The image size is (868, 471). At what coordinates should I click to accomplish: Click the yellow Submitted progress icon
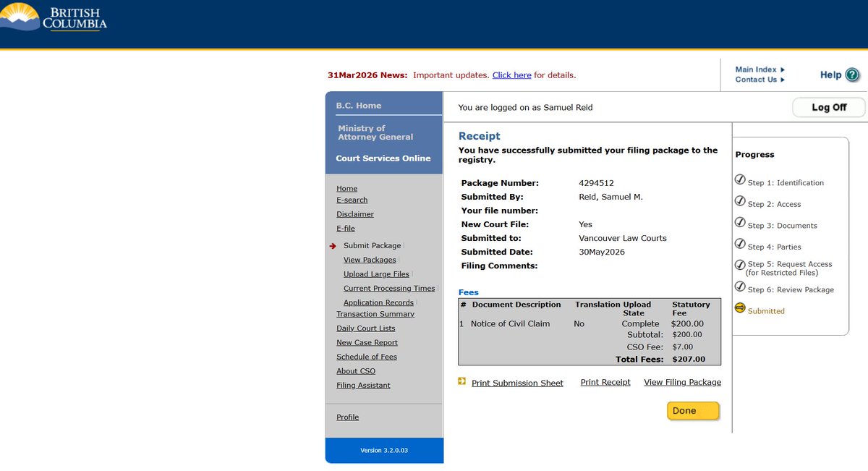tap(740, 307)
